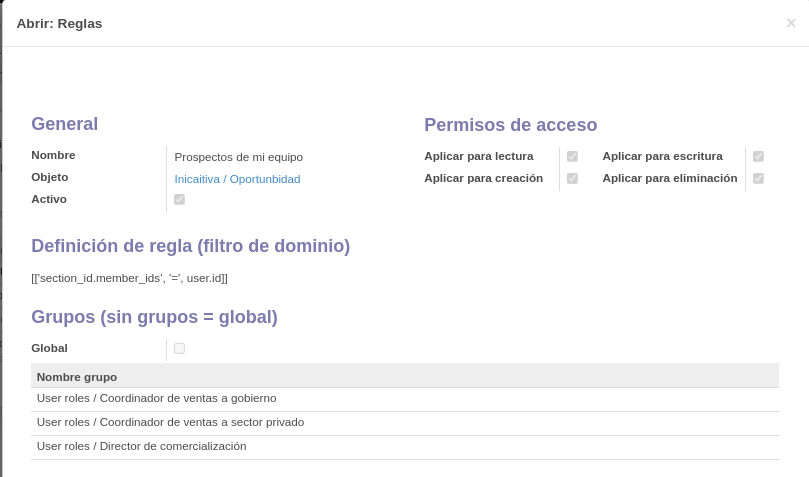Image resolution: width=809 pixels, height=477 pixels.
Task: Click the section_id.member_ids domain filter text
Action: click(130, 278)
